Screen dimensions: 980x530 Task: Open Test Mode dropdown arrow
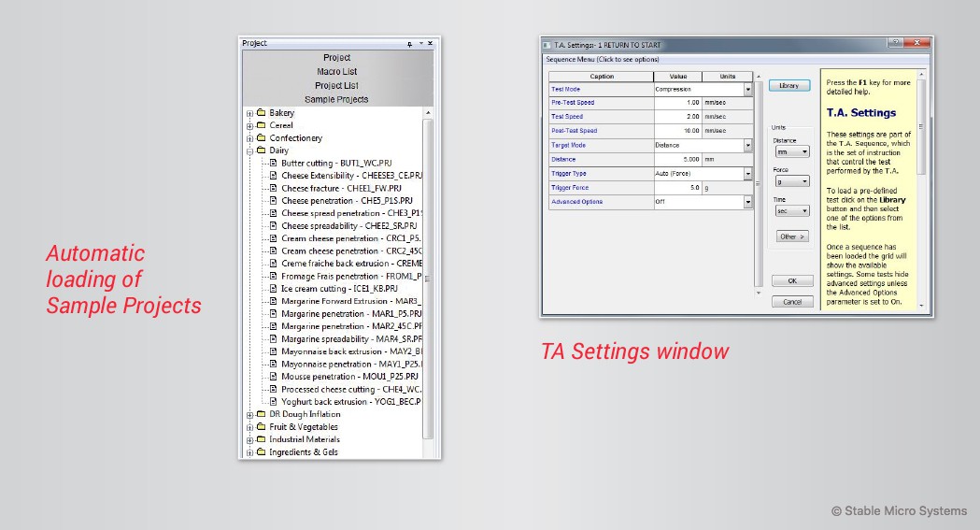click(747, 90)
